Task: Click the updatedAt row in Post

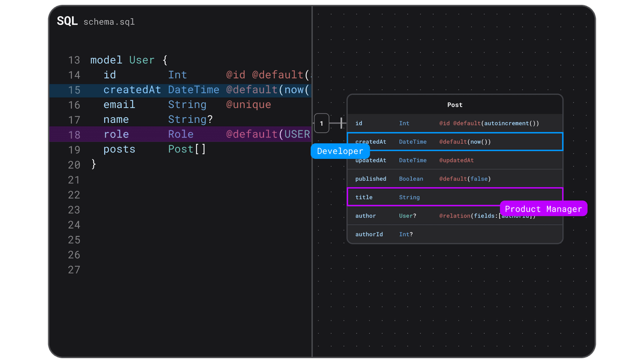Action: [x=455, y=160]
